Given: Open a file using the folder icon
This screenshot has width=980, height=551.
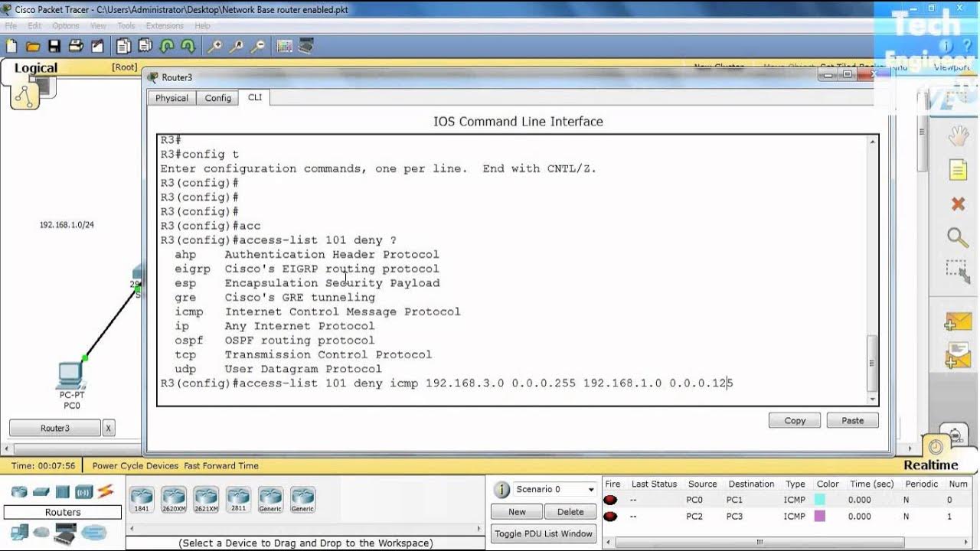Looking at the screenshot, I should pos(33,47).
